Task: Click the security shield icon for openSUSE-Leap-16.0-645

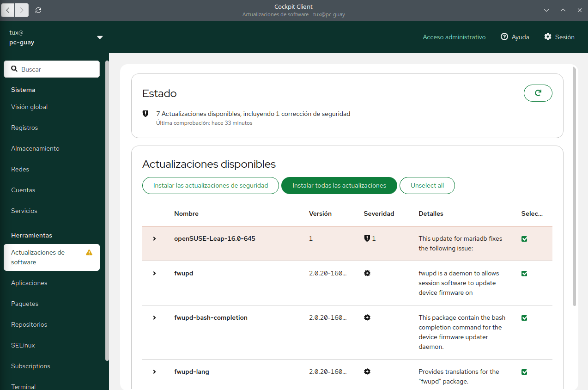Action: click(x=367, y=239)
